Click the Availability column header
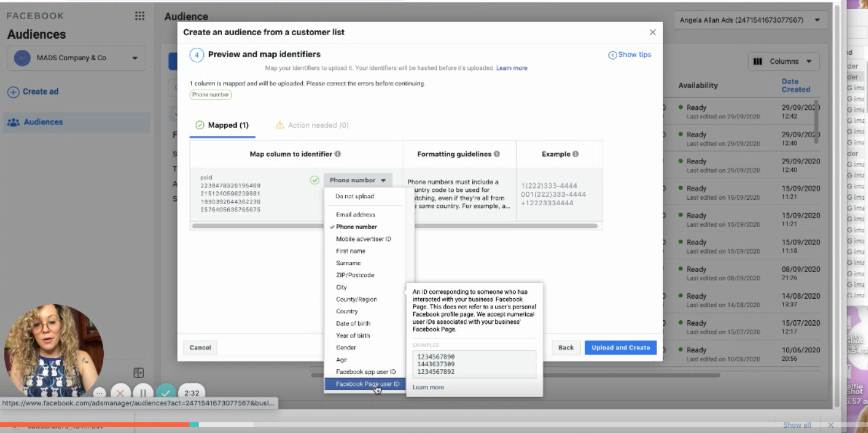This screenshot has height=433, width=868. click(698, 85)
